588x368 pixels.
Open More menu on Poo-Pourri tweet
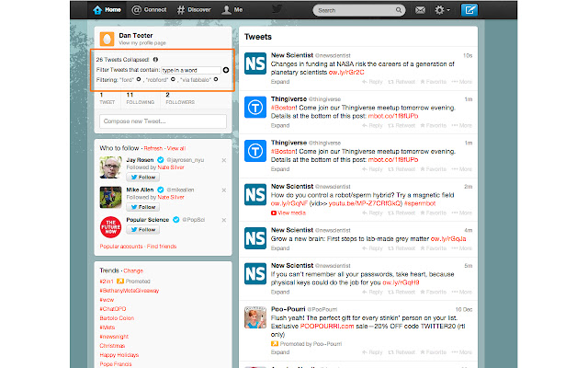pyautogui.click(x=461, y=352)
